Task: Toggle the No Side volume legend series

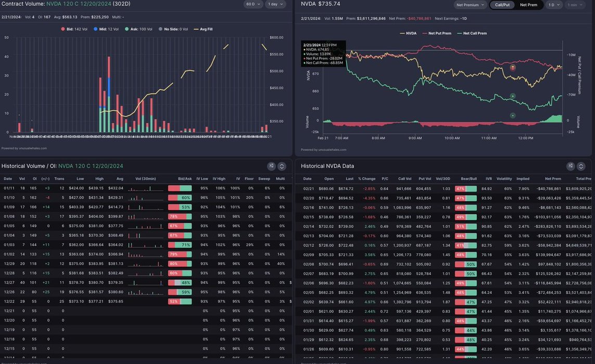Action: tap(173, 29)
